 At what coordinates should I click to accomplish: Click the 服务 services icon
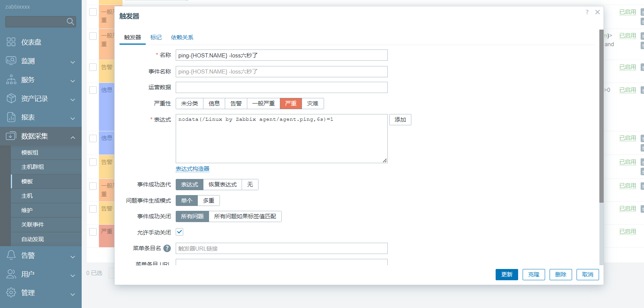point(11,80)
